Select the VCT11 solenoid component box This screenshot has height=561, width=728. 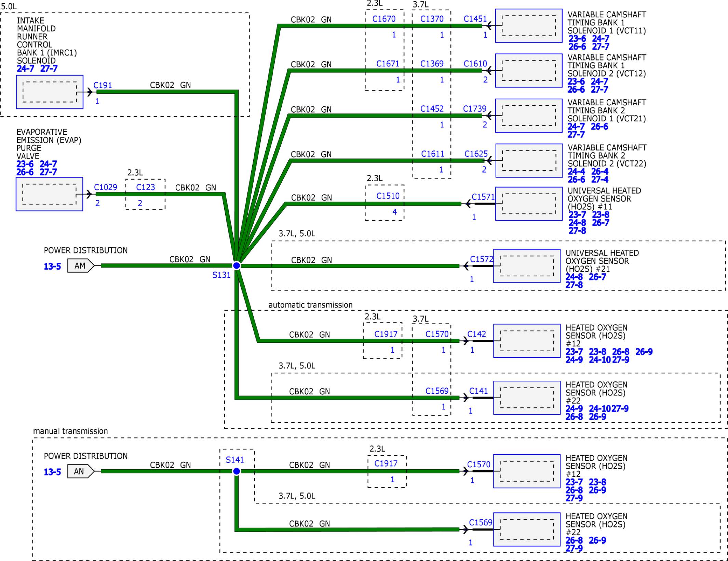(x=529, y=26)
